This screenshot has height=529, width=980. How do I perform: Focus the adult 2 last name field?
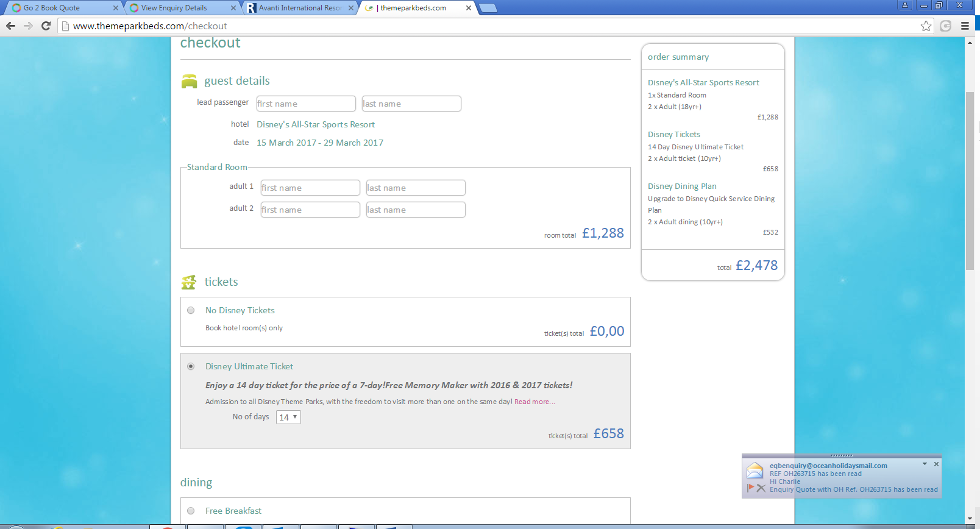click(x=416, y=210)
